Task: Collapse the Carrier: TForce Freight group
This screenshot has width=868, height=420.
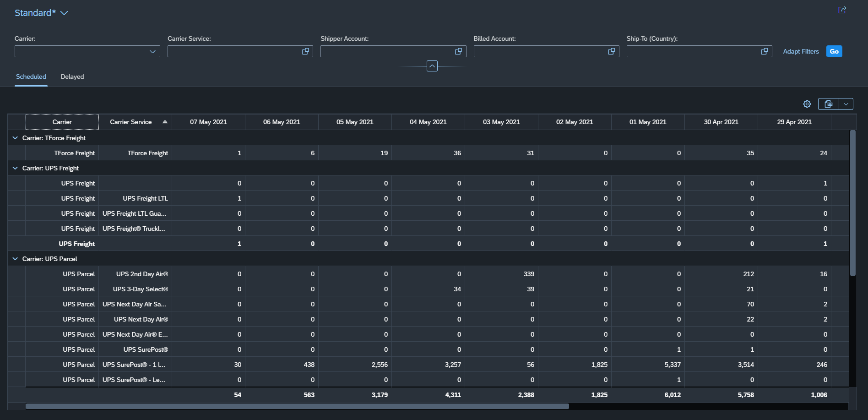Action: [15, 138]
